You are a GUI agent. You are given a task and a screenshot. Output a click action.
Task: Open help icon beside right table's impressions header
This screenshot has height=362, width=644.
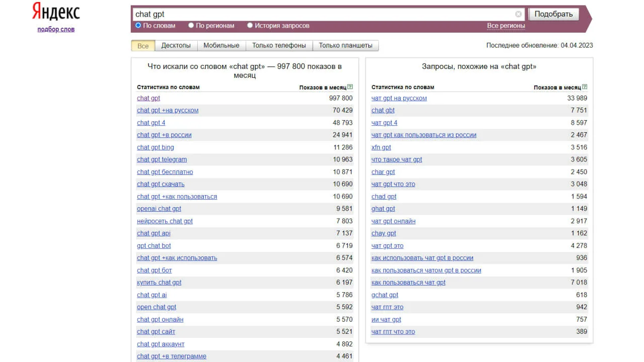[585, 87]
